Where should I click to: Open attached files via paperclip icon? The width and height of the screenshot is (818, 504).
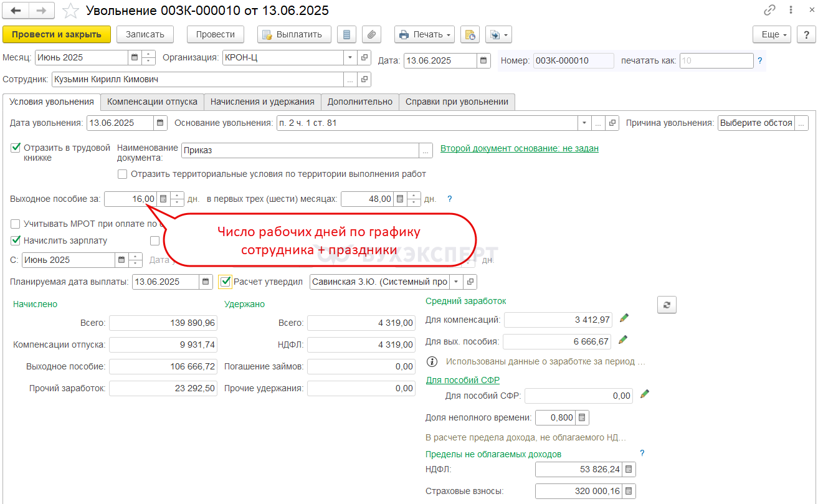(x=371, y=34)
